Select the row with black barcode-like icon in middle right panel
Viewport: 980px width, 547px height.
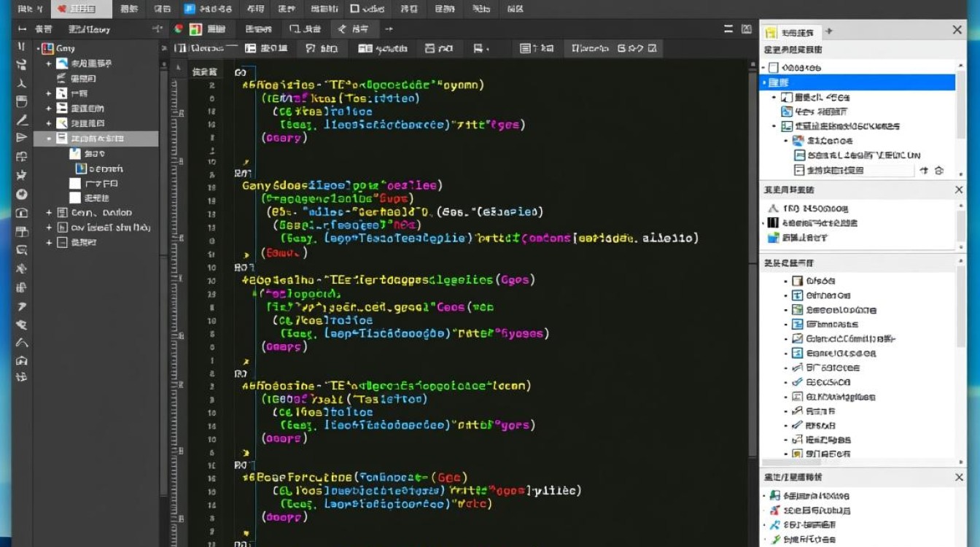857,222
